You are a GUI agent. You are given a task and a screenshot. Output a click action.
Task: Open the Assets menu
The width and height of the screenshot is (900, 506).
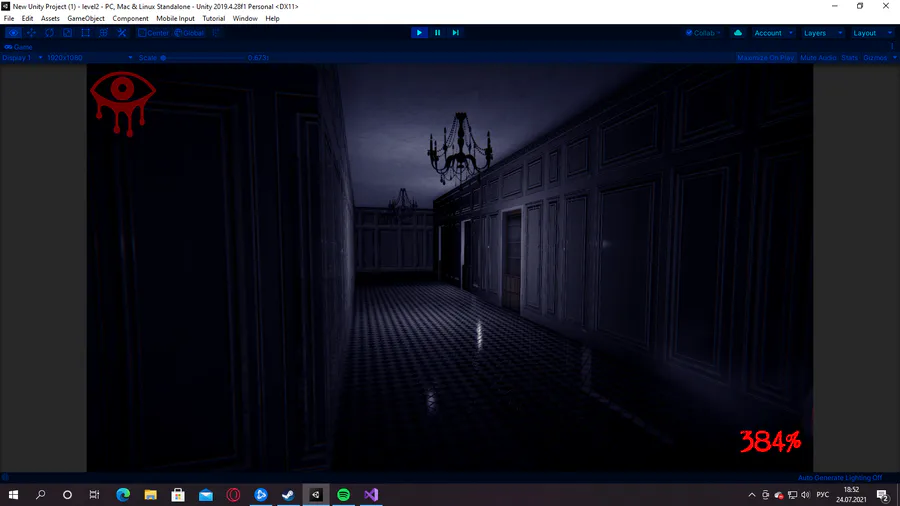coord(50,18)
